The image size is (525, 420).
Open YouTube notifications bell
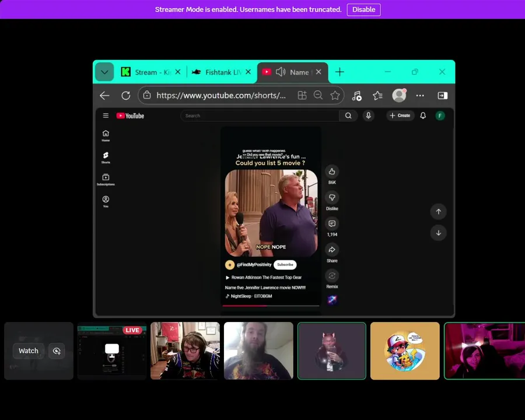pos(423,116)
